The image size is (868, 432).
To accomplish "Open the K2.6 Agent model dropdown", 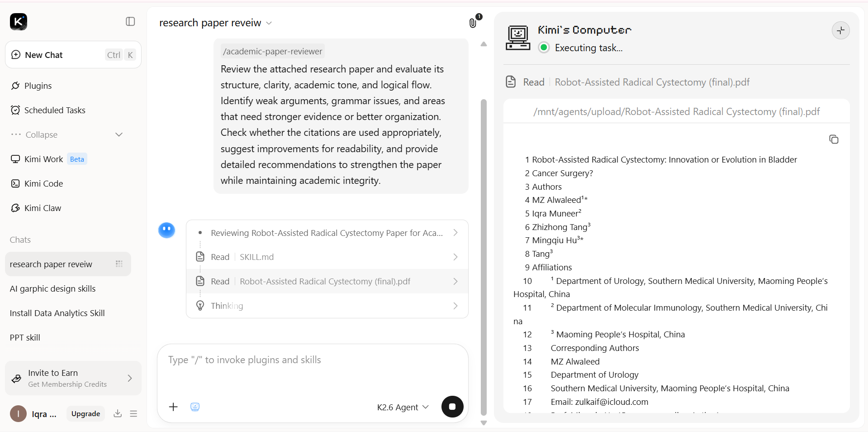I will pos(403,407).
